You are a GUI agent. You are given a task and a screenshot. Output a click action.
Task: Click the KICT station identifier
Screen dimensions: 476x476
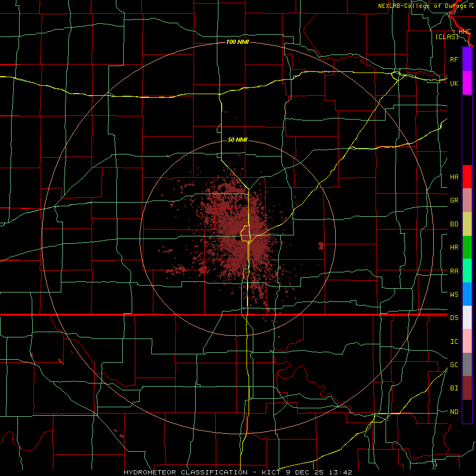(x=271, y=472)
